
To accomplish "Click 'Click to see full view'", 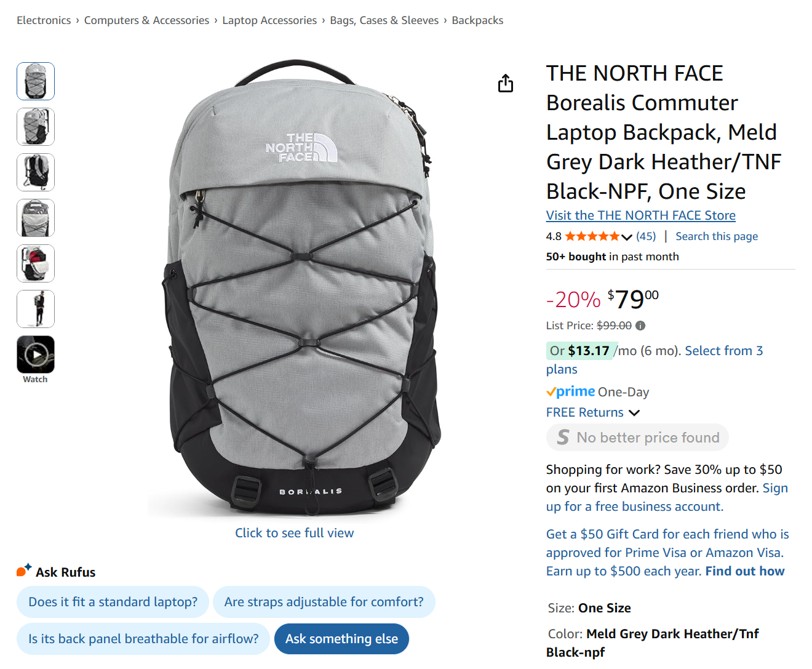I will point(294,532).
